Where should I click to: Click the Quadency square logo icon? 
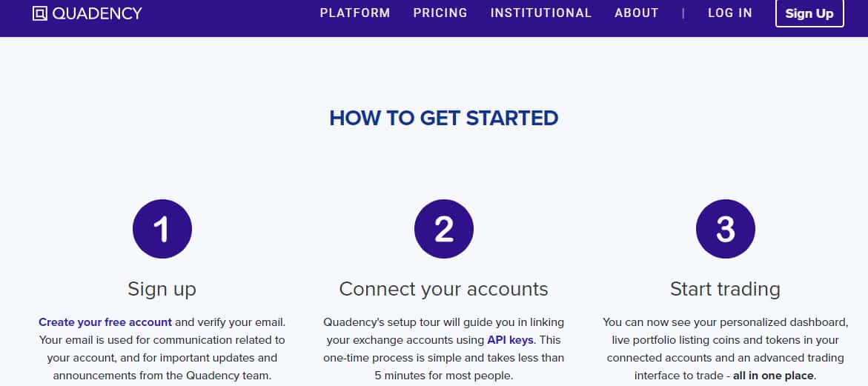(40, 13)
